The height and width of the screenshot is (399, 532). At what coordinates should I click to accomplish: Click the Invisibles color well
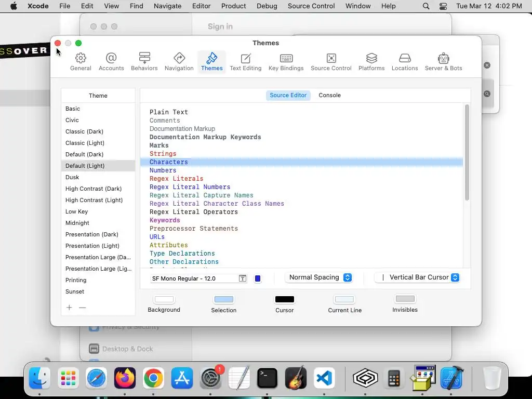click(405, 299)
